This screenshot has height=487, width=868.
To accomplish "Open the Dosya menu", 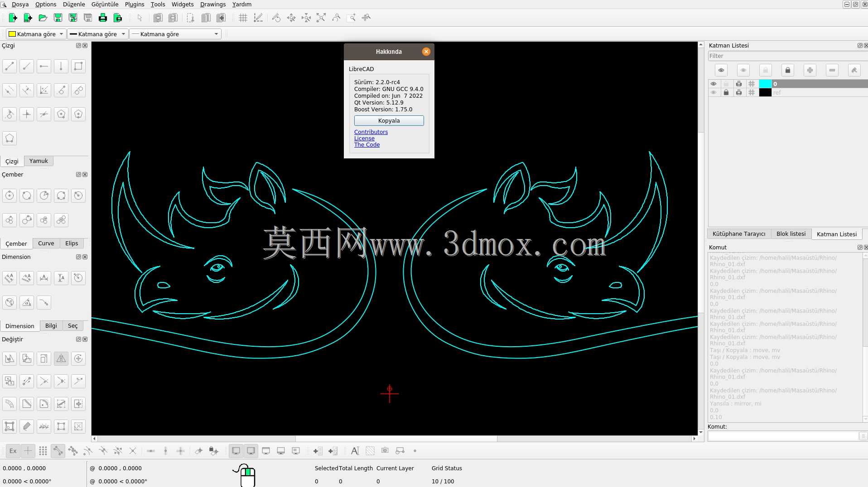I will click(20, 4).
